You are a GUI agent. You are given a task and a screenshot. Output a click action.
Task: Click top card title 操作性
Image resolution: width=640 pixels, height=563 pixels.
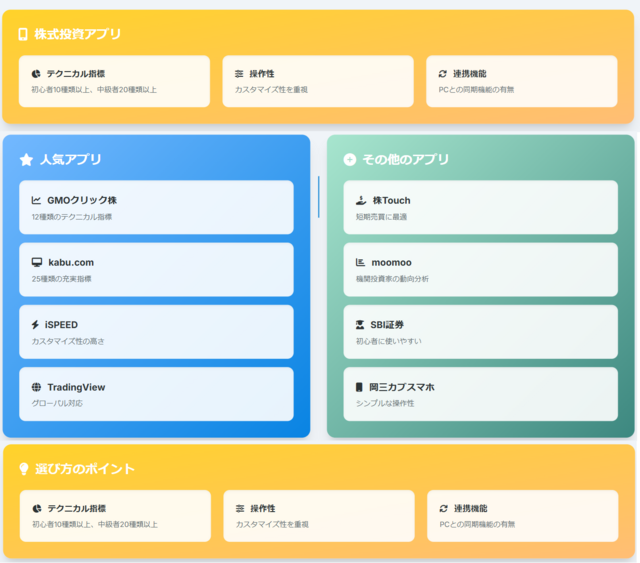[262, 74]
